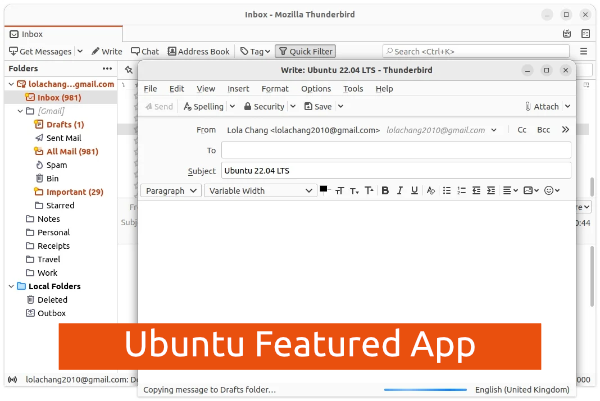Viewport: 600px width, 401px height.
Task: Click the Search Ctrl+K box
Action: tap(476, 51)
